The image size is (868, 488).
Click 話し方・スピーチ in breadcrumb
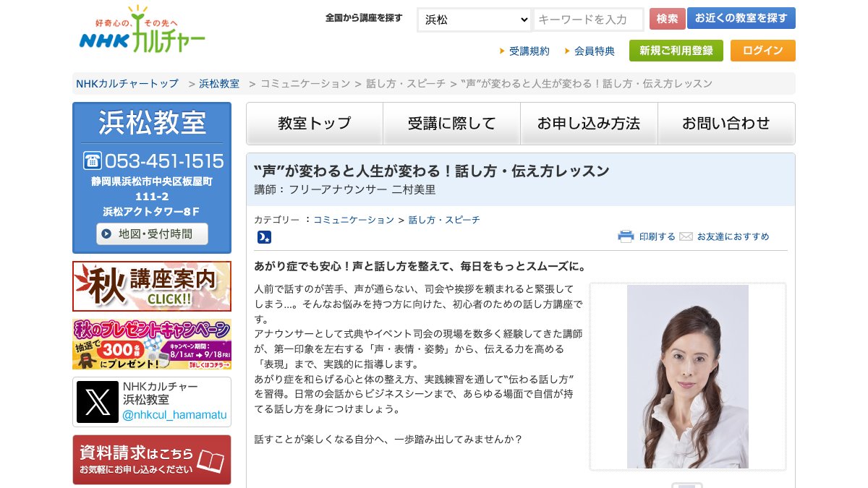pos(406,83)
